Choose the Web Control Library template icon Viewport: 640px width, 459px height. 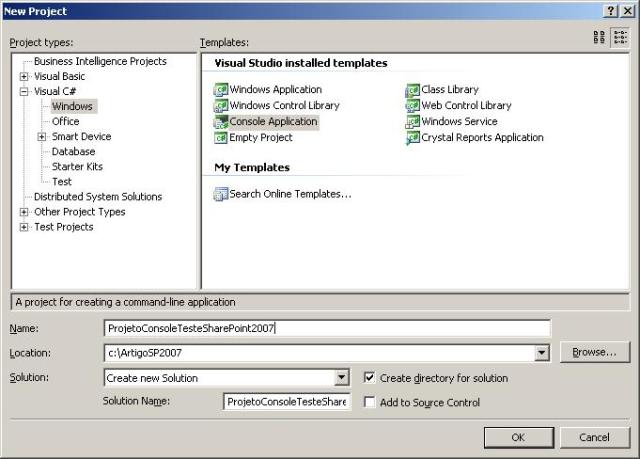[413, 106]
